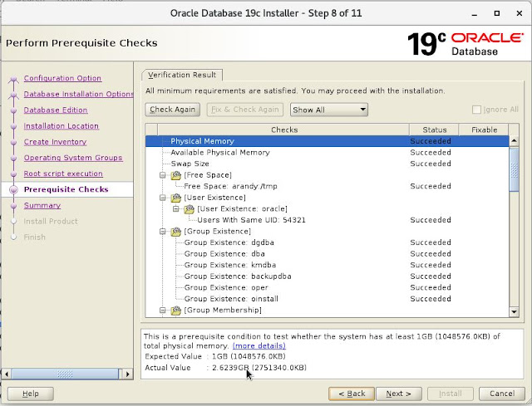This screenshot has width=532, height=406.
Task: Collapse the top-level User Existence node
Action: (x=163, y=198)
